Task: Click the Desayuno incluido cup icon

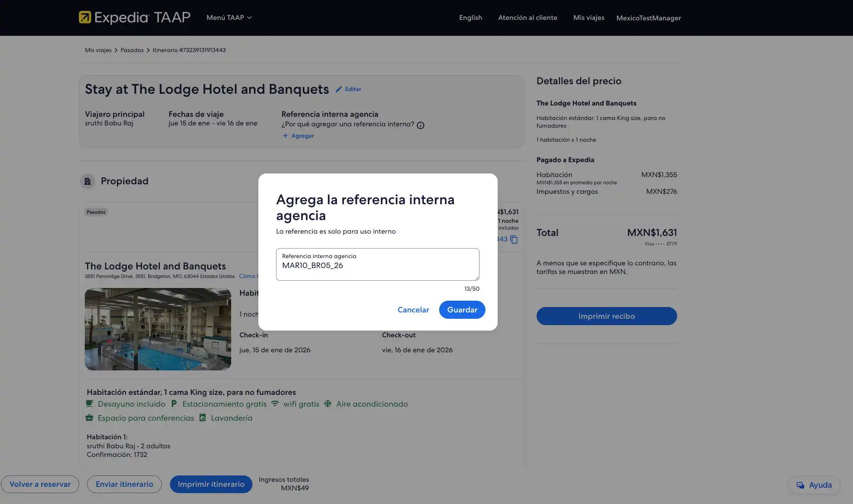Action: pos(89,403)
